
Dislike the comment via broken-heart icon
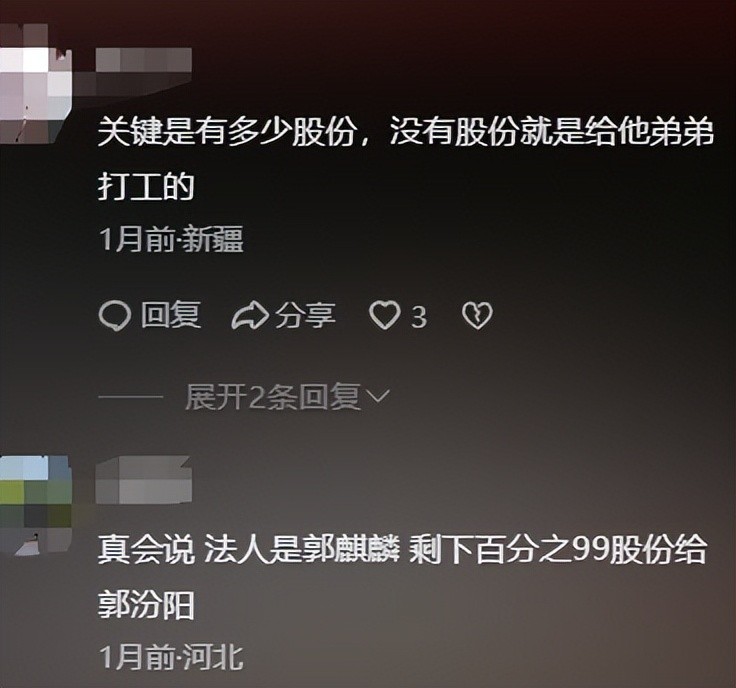[477, 315]
